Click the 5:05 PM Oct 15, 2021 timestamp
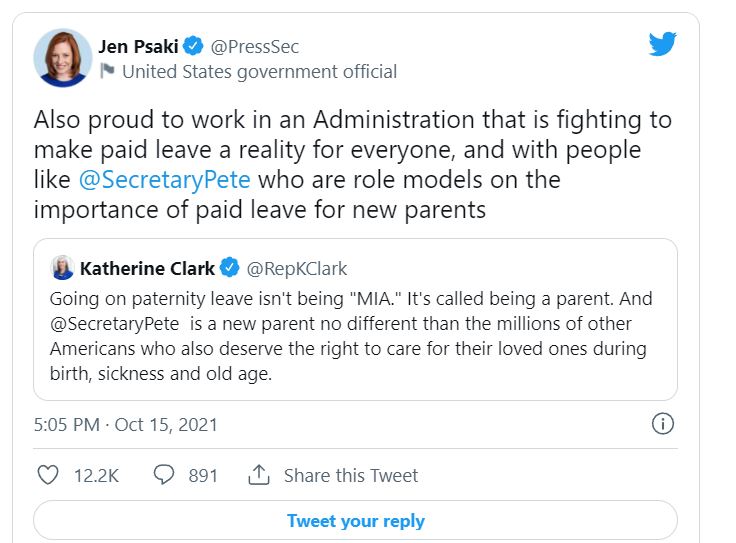736x543 pixels. pyautogui.click(x=125, y=424)
